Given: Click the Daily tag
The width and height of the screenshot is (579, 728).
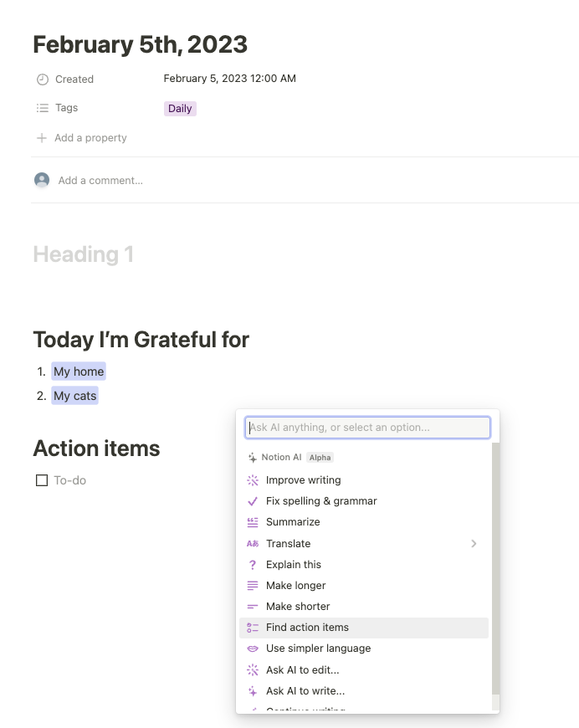Looking at the screenshot, I should [180, 109].
